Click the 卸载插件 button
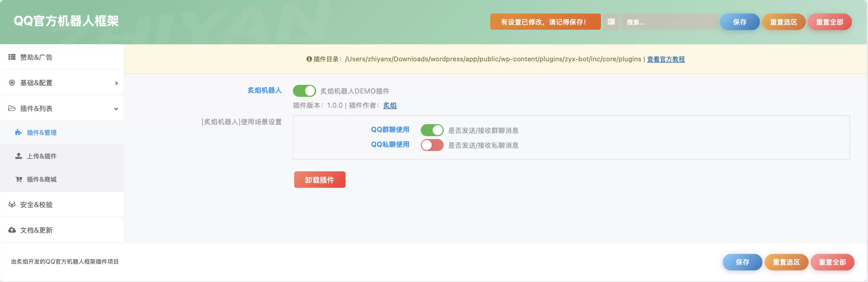868x282 pixels. (319, 180)
